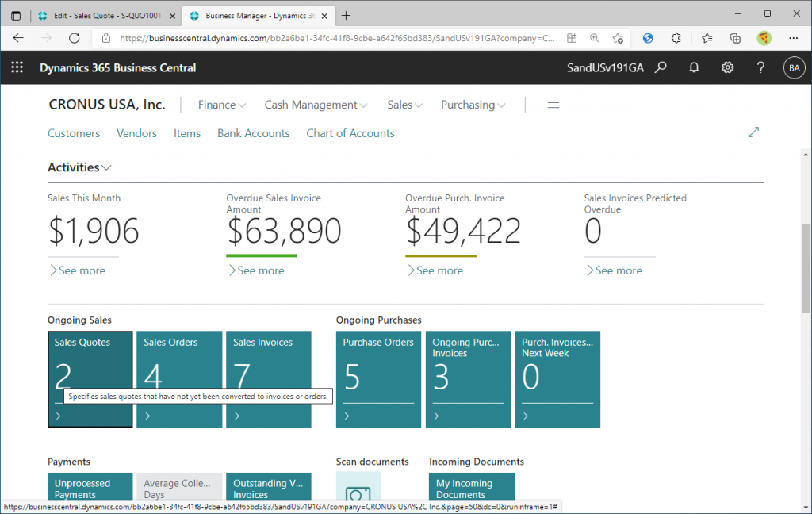See more for Sales Invoices Predicted Overdue
This screenshot has width=812, height=514.
click(x=614, y=270)
